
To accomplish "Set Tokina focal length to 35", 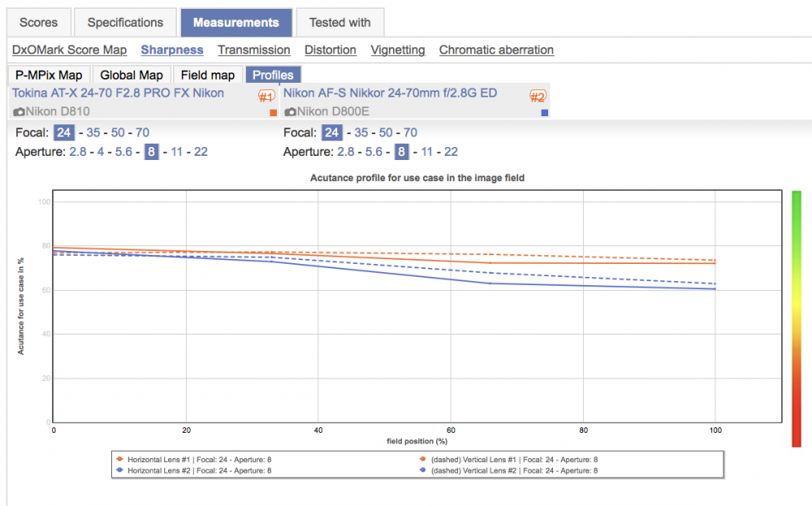I will (93, 133).
